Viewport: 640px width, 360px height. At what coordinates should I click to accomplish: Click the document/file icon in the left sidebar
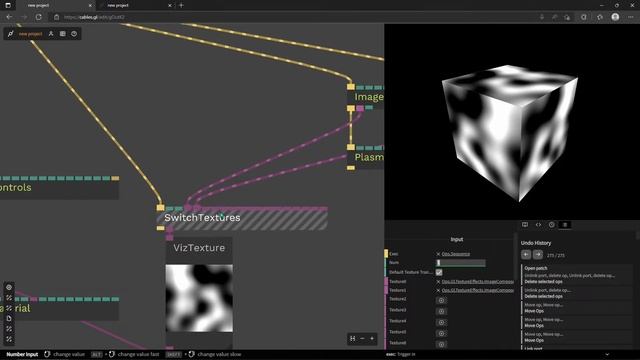[9, 318]
